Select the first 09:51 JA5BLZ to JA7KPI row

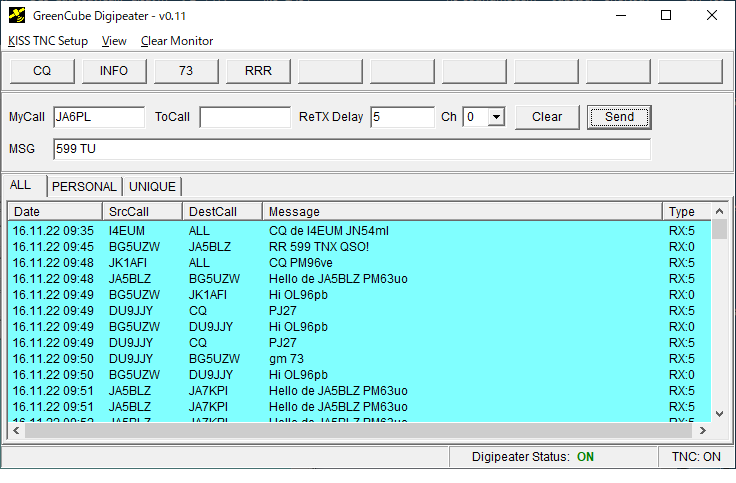[359, 391]
